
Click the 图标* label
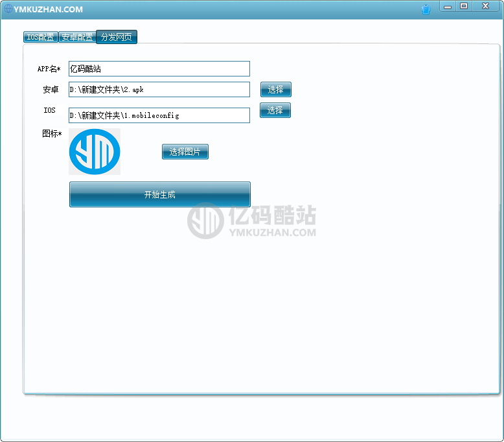click(52, 134)
